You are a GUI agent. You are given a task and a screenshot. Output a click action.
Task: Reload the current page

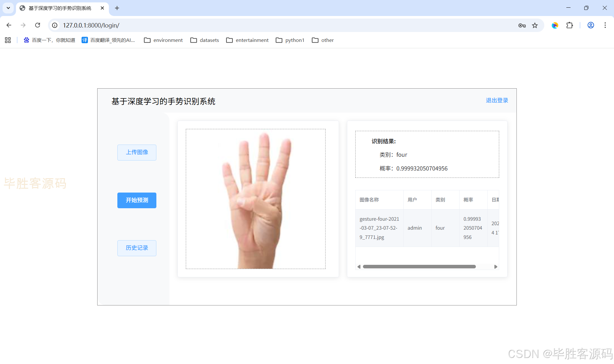point(37,25)
